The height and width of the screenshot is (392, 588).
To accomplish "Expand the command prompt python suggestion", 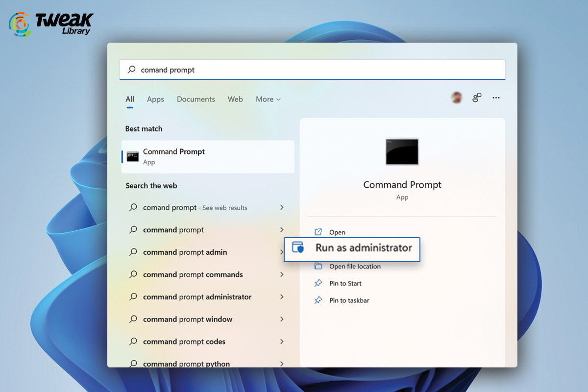I will coord(283,364).
